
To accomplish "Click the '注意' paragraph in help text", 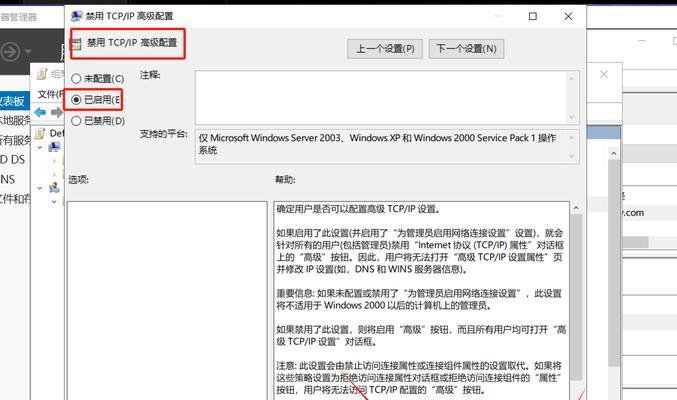I will point(419,378).
